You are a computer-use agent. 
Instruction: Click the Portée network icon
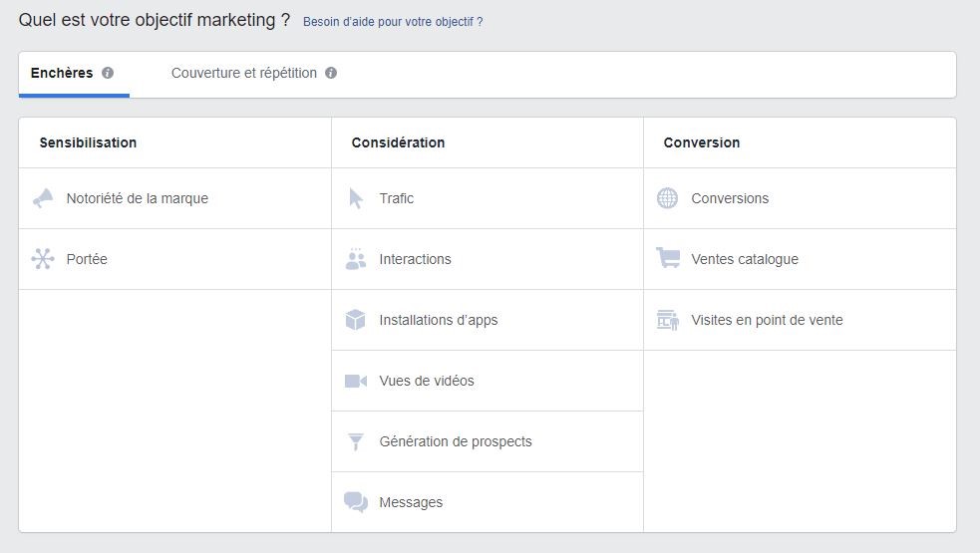click(x=43, y=259)
